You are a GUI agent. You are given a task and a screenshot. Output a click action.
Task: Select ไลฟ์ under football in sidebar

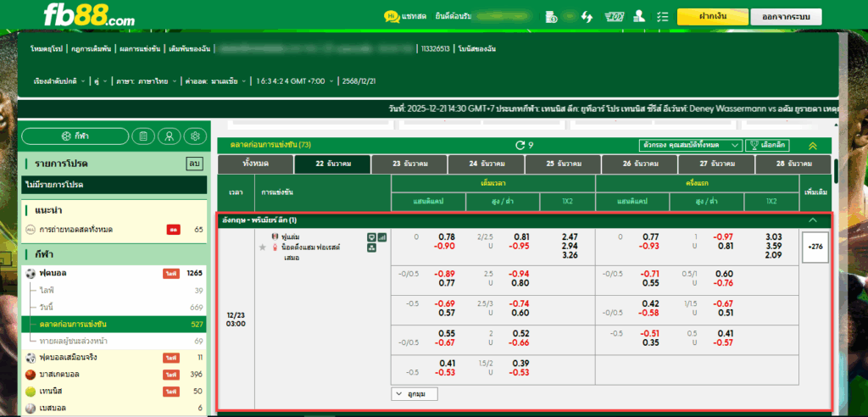[114, 290]
